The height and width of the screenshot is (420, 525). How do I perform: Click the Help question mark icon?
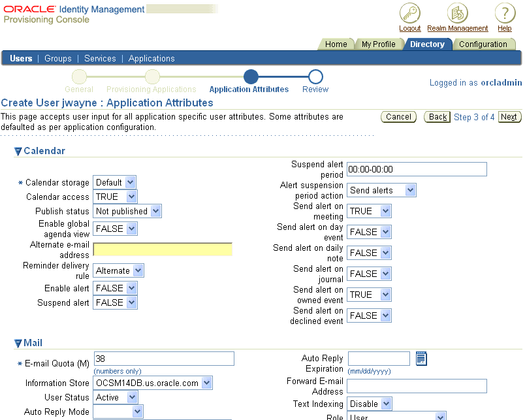point(504,13)
